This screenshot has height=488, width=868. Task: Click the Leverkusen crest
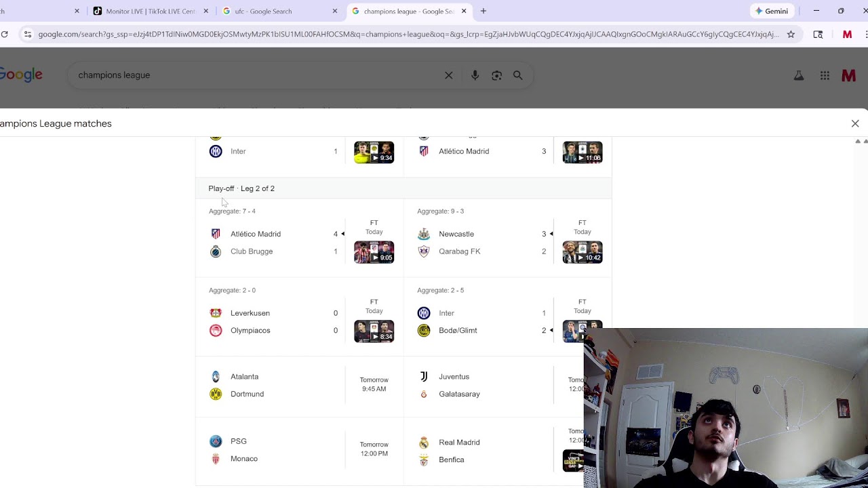(x=216, y=313)
